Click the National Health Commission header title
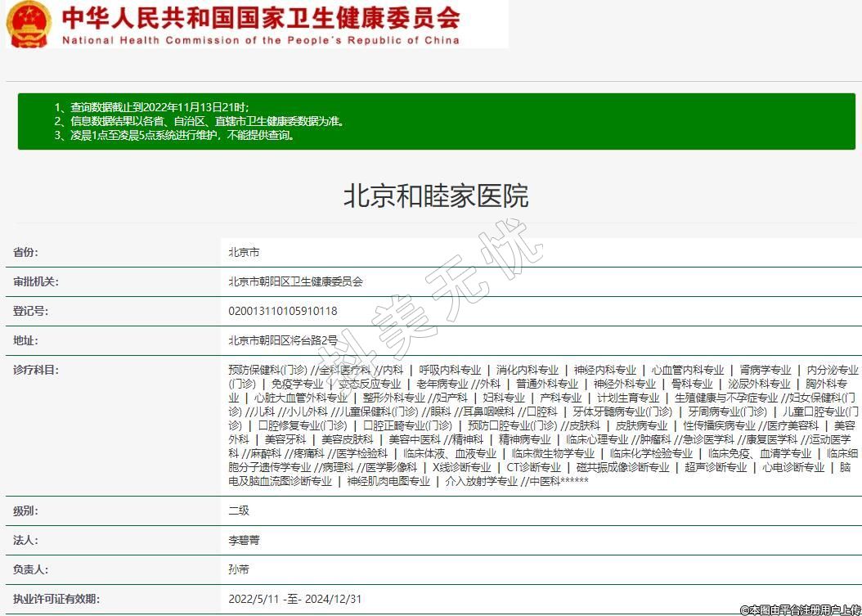The image size is (862, 616). click(260, 25)
